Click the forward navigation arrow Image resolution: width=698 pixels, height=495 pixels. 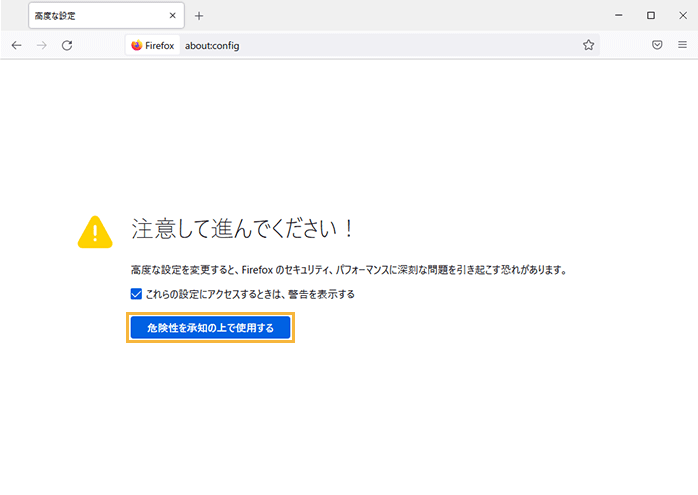click(42, 45)
